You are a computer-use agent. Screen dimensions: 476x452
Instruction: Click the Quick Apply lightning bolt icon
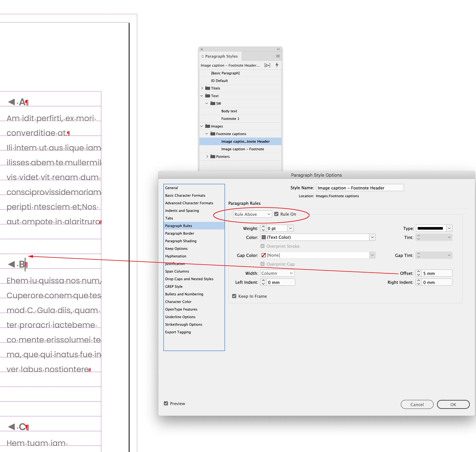tap(277, 65)
